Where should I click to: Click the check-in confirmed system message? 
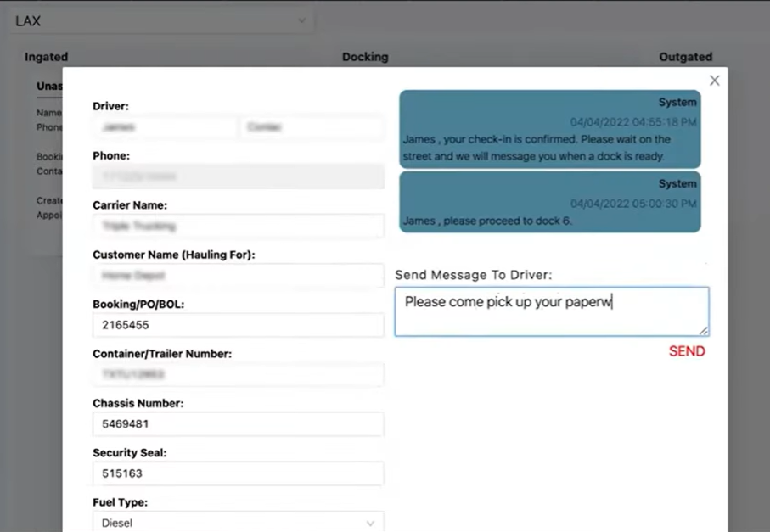(x=549, y=132)
